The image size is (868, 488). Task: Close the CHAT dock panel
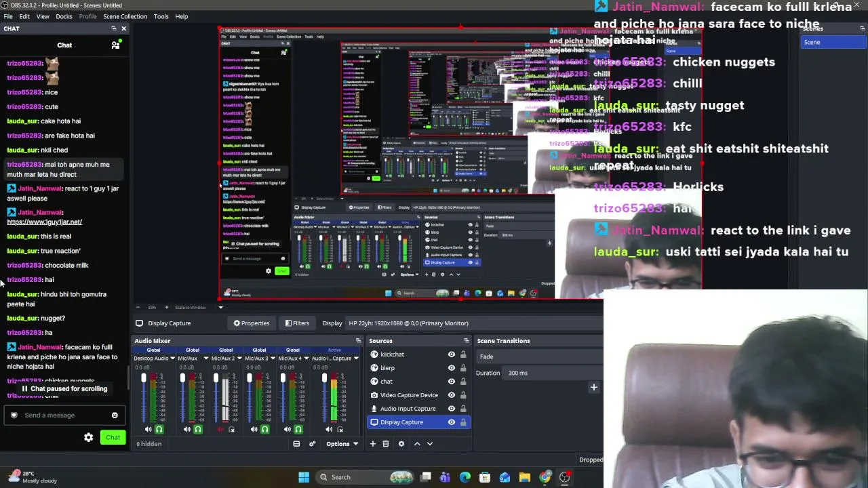tap(123, 28)
